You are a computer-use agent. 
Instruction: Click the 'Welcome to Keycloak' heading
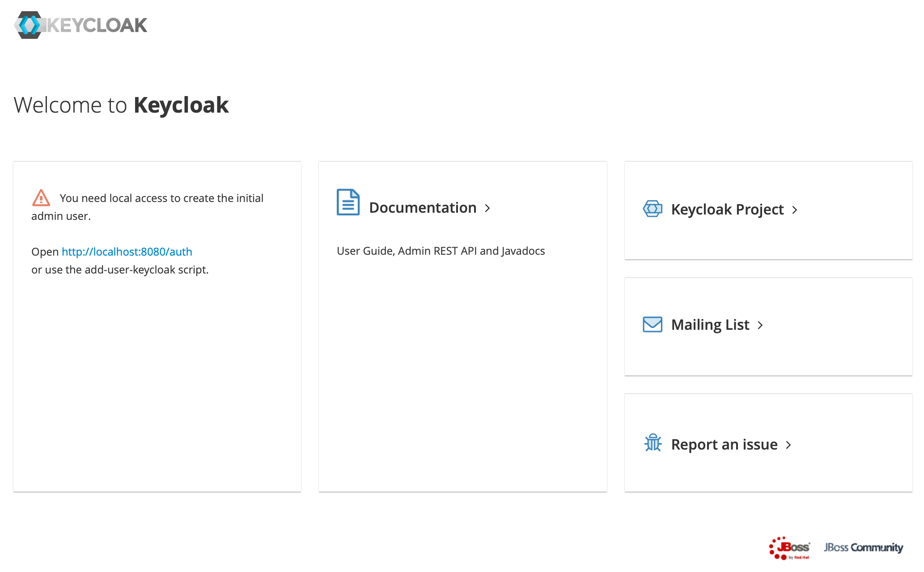[x=121, y=105]
